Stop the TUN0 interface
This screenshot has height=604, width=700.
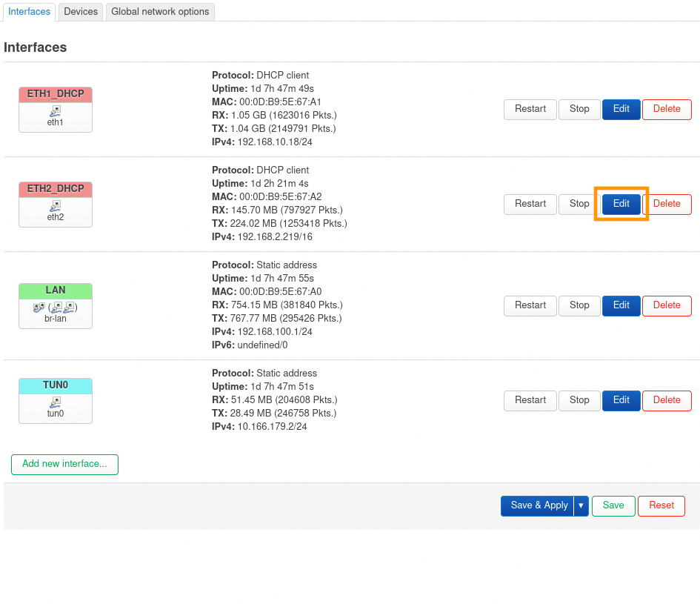coord(579,400)
